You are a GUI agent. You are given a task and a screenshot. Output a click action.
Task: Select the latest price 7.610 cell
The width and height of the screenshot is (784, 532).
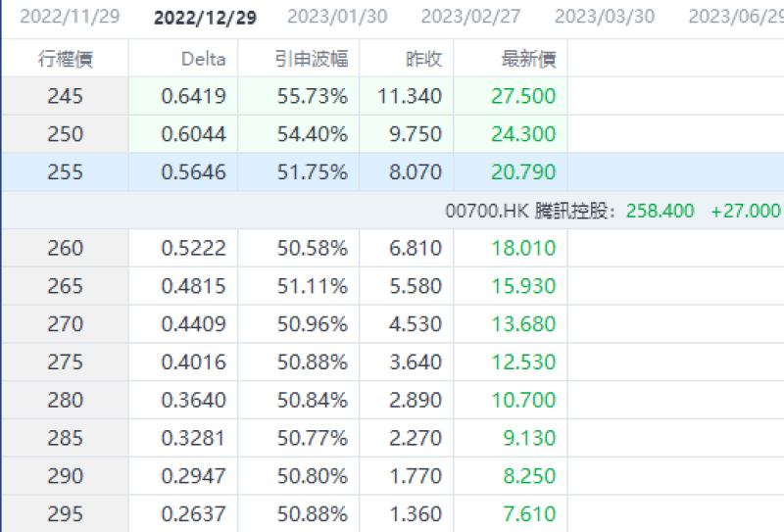527,514
